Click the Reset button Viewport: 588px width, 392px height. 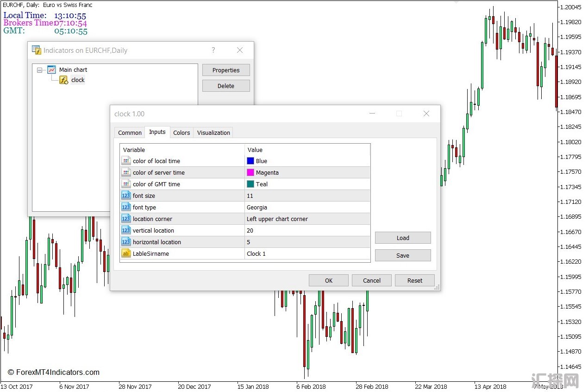[414, 280]
